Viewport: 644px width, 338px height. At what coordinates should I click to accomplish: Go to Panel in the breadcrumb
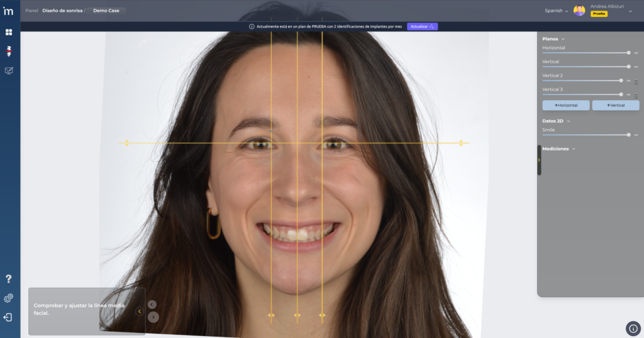(31, 11)
